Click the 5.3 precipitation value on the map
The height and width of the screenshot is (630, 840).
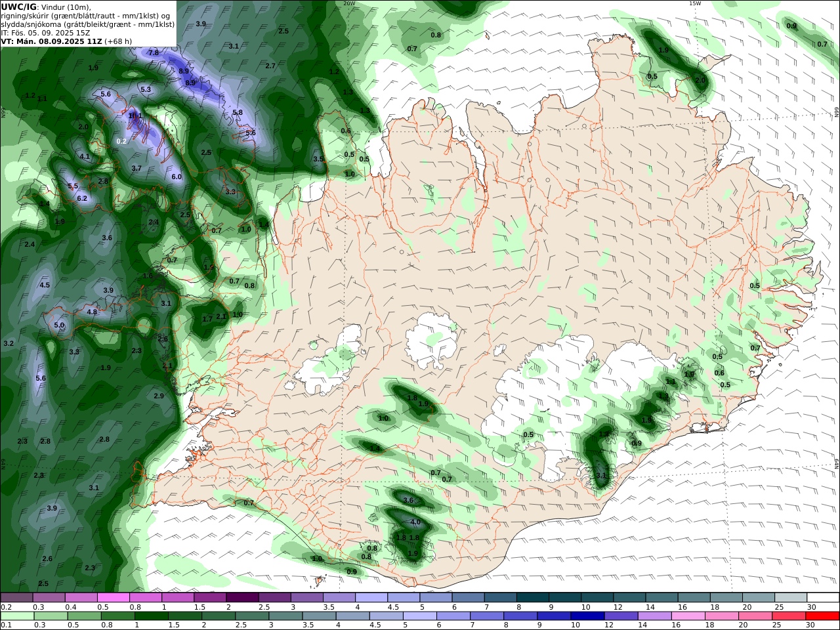(x=146, y=90)
